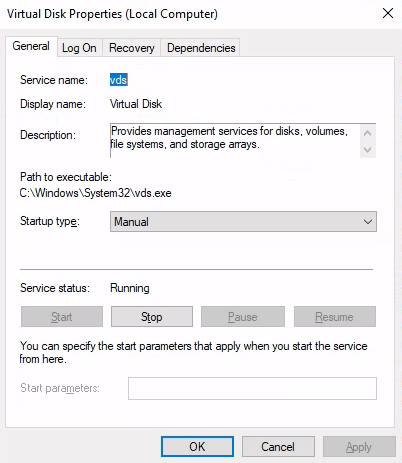Screen dimensions: 402x463
Task: Select the General tab
Action: (x=31, y=46)
